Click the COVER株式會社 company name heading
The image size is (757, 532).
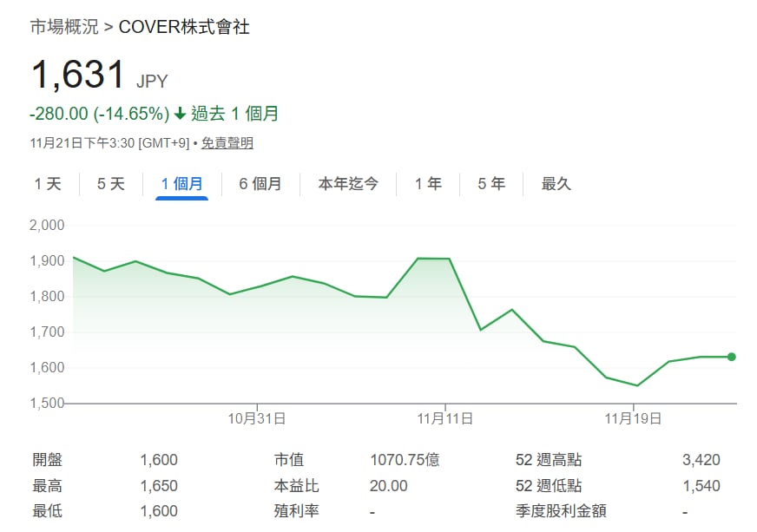[184, 27]
